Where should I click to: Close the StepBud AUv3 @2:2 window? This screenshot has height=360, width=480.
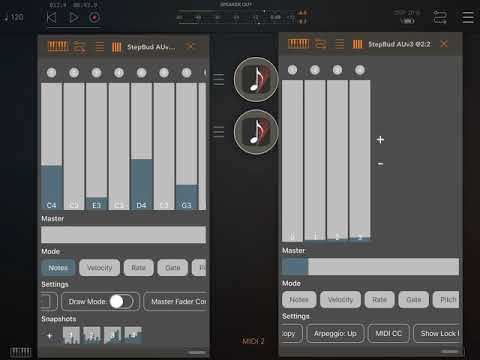[x=444, y=44]
